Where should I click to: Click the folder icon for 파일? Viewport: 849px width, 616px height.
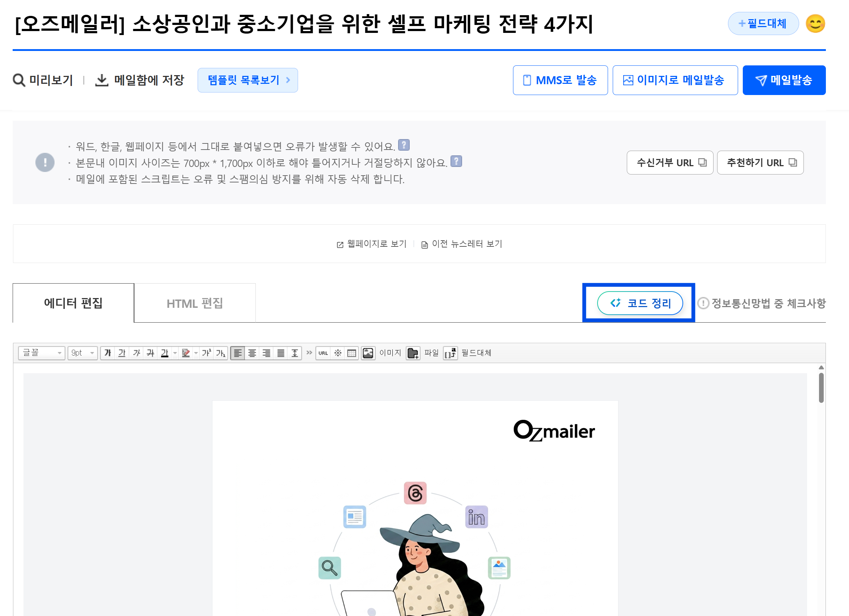(413, 353)
